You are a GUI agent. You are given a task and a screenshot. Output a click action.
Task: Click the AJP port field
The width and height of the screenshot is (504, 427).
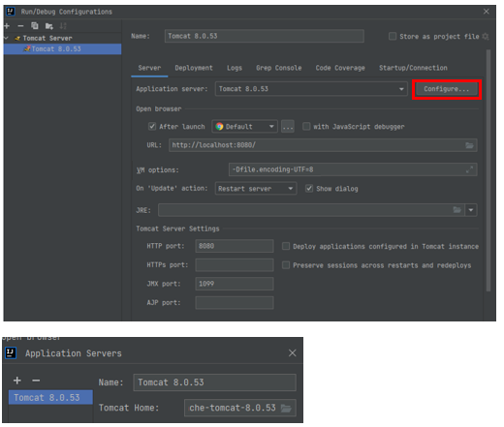tap(235, 303)
